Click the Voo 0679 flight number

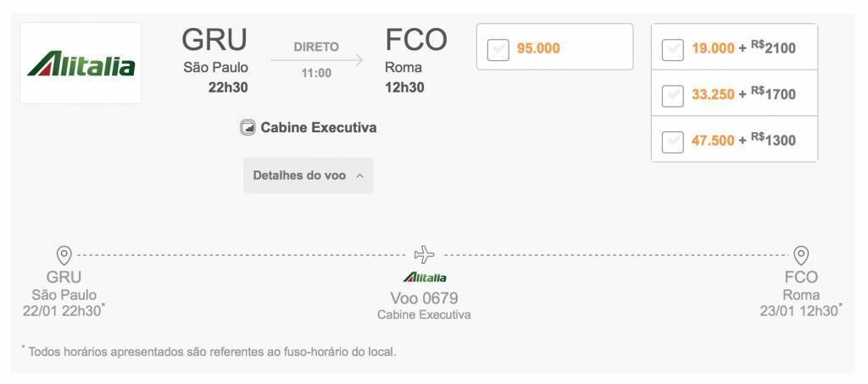click(x=424, y=298)
